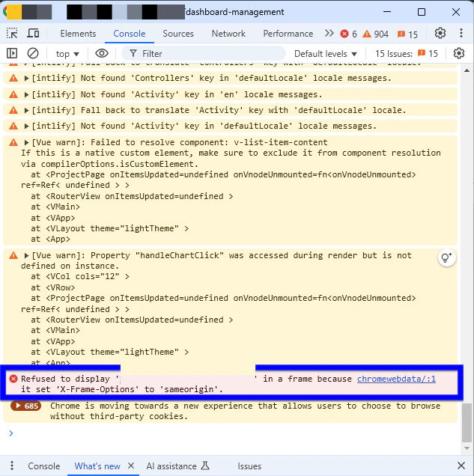Screen dimensions: 474x476
Task: Click the 'at <VRow>' stack line
Action: tap(53, 287)
